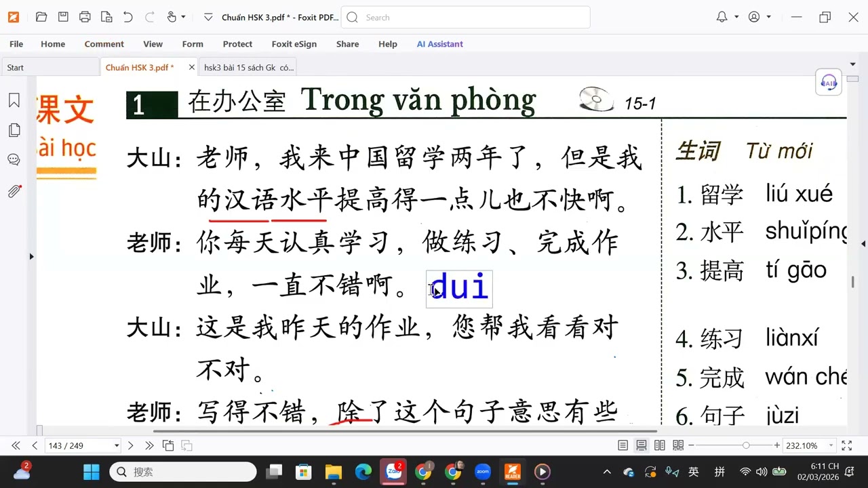Close the Chuẩn HSK 3.pdf tab
The height and width of the screenshot is (488, 868).
pyautogui.click(x=192, y=67)
